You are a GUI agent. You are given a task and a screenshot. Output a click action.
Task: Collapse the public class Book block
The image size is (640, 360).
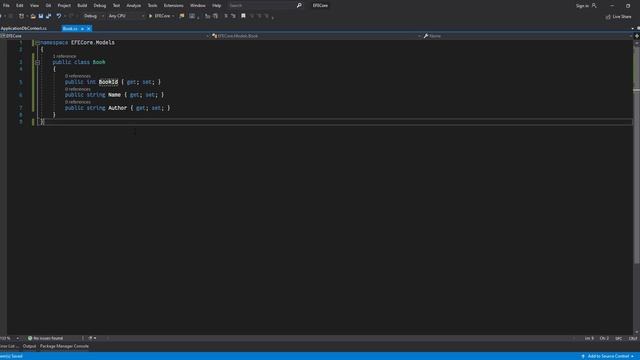pos(37,62)
